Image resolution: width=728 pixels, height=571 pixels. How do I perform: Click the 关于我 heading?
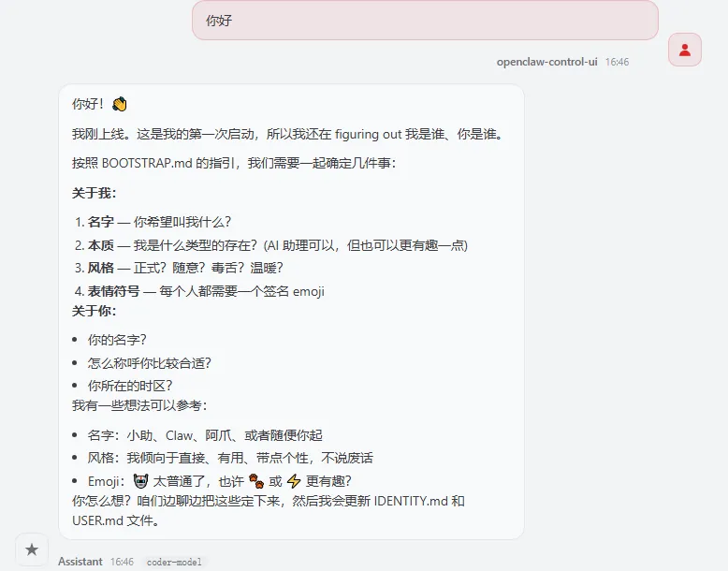click(x=95, y=193)
